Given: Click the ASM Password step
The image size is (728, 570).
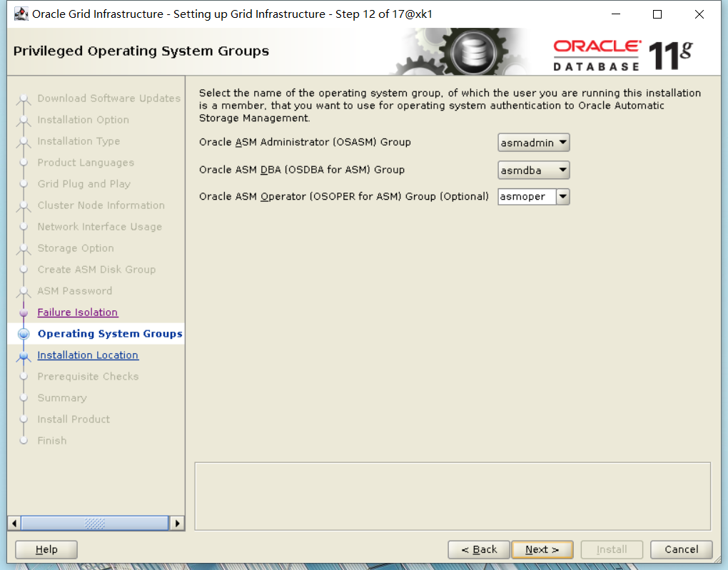Looking at the screenshot, I should [75, 290].
